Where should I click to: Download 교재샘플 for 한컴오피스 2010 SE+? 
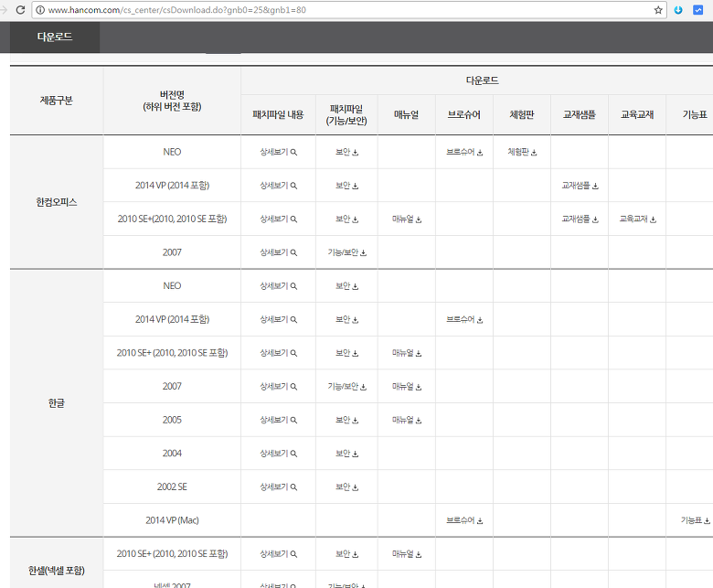click(x=580, y=219)
